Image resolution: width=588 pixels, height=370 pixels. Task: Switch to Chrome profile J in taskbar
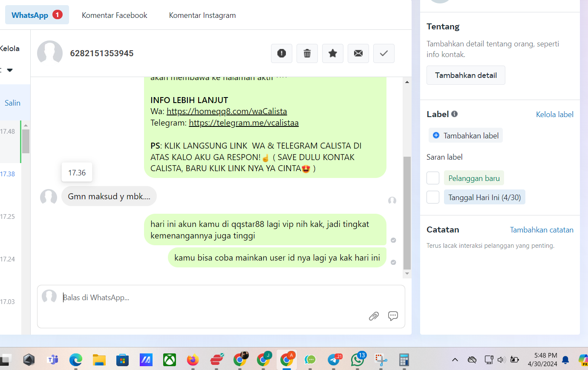[263, 360]
